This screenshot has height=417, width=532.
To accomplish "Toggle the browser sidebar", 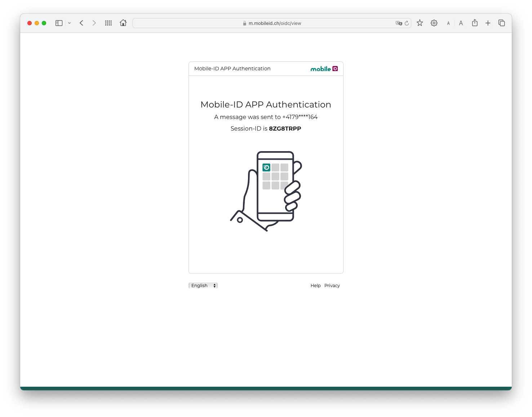I will point(58,23).
